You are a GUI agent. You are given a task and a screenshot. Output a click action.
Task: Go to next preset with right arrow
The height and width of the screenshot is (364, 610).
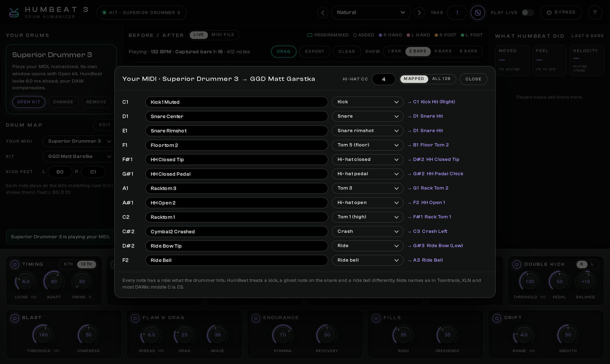tap(419, 13)
